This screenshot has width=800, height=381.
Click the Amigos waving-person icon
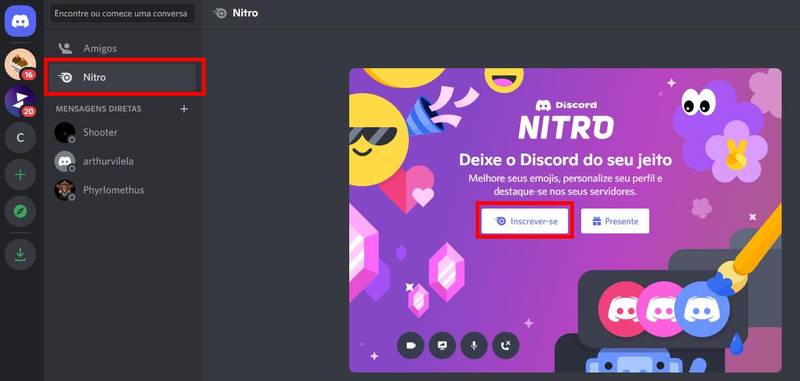pos(65,48)
